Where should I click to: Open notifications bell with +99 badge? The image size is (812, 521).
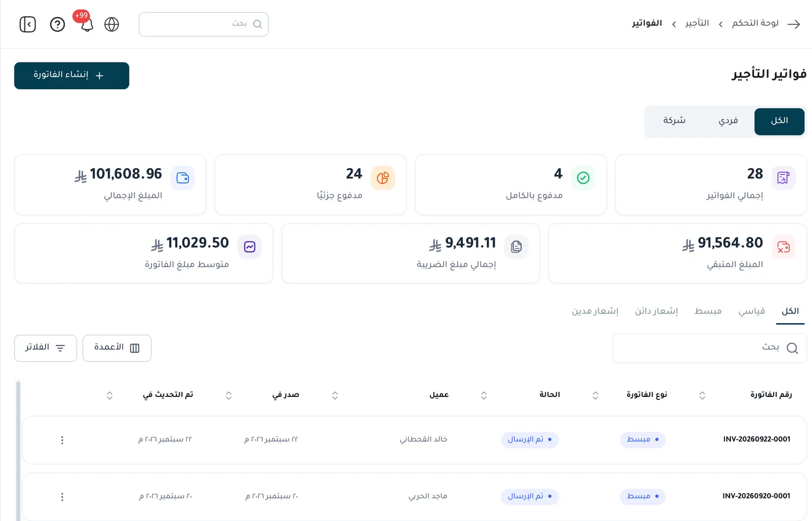click(87, 24)
